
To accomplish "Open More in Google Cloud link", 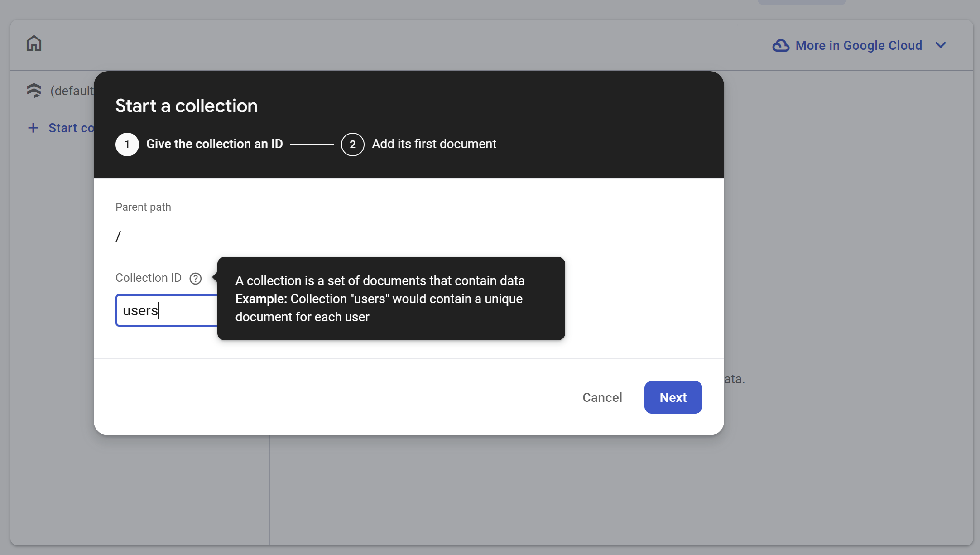I will click(x=859, y=45).
